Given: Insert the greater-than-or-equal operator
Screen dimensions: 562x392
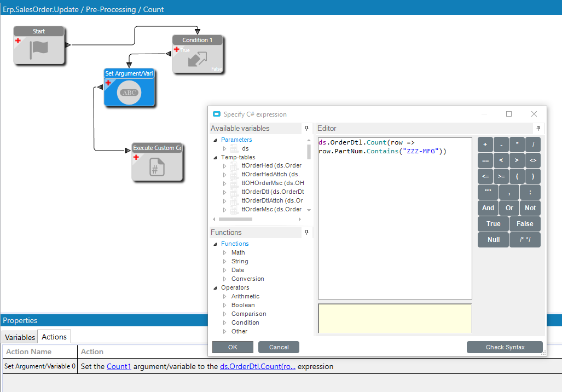Looking at the screenshot, I should (501, 176).
